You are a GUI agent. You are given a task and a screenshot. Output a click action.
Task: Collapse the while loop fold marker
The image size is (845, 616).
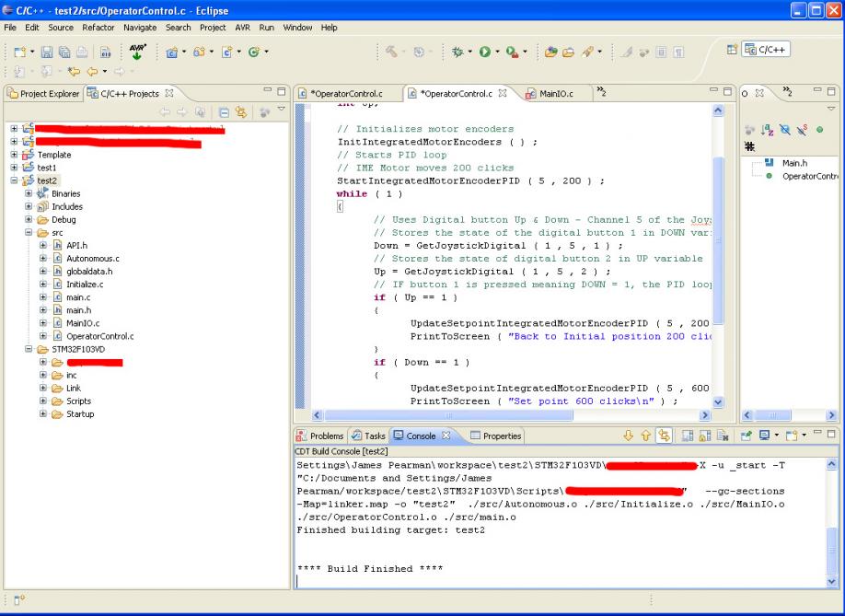point(340,206)
